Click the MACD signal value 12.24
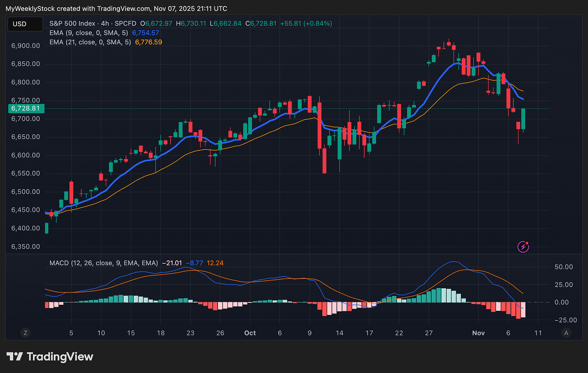Viewport: 588px width, 373px height. pyautogui.click(x=215, y=263)
